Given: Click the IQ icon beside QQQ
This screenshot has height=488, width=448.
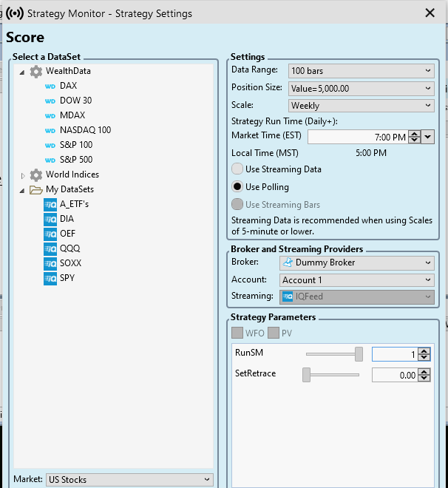Looking at the screenshot, I should (50, 248).
